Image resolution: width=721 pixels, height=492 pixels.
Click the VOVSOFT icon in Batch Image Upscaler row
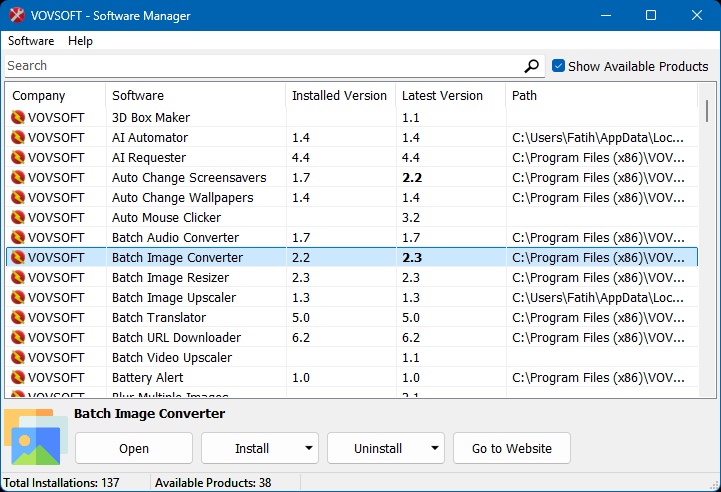[18, 297]
